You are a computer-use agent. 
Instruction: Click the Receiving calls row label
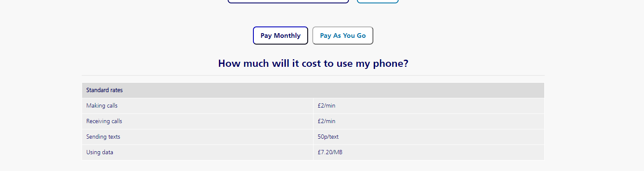click(x=104, y=121)
